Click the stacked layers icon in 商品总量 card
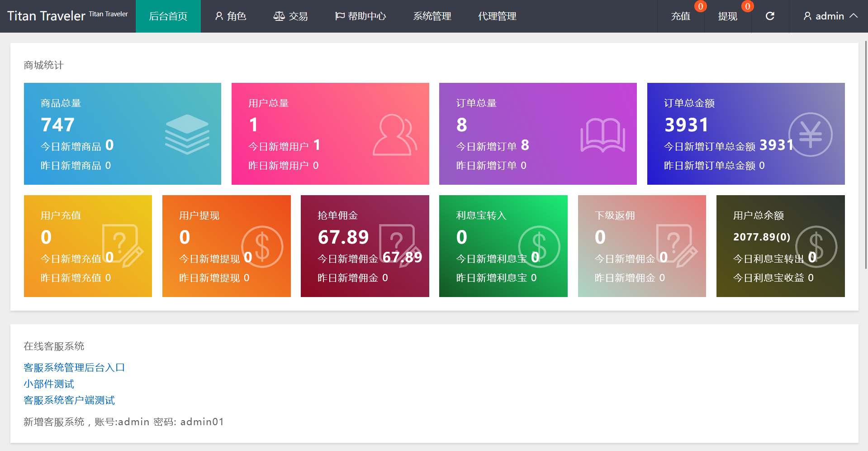The height and width of the screenshot is (451, 868). point(187,134)
